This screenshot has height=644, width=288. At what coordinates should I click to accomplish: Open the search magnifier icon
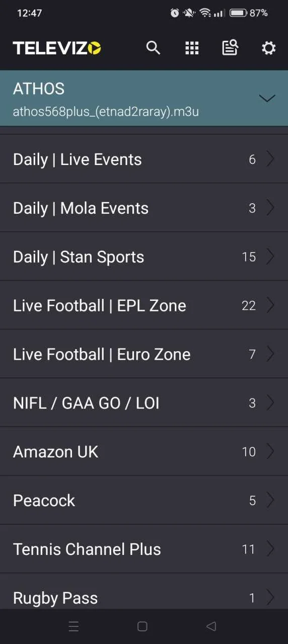[153, 48]
